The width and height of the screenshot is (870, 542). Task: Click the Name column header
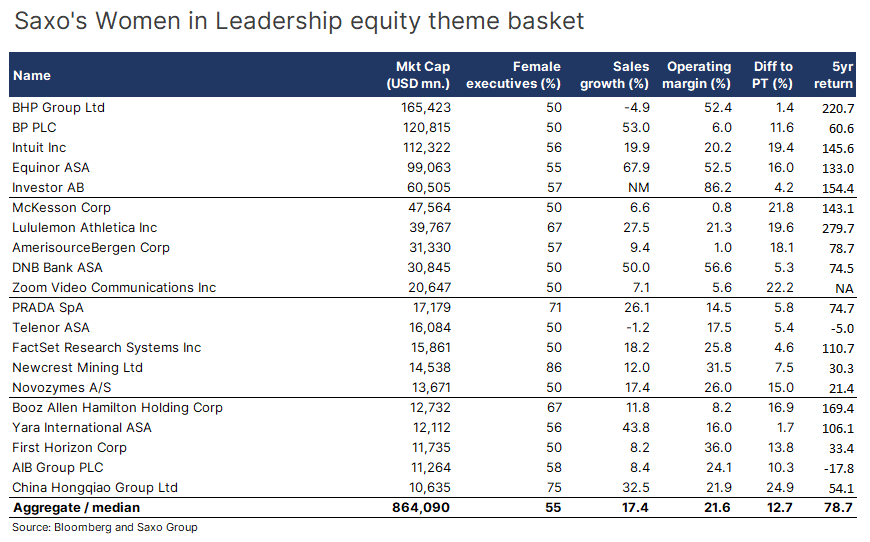point(32,75)
